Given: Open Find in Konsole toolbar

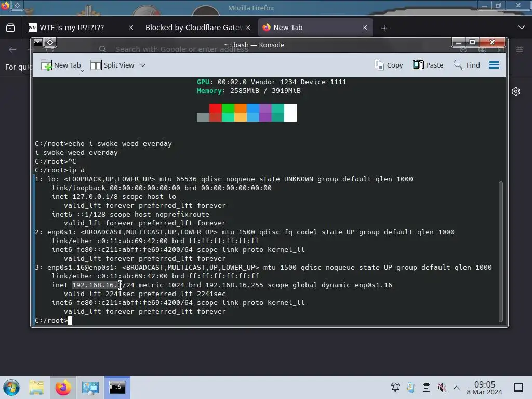Looking at the screenshot, I should coord(467,65).
